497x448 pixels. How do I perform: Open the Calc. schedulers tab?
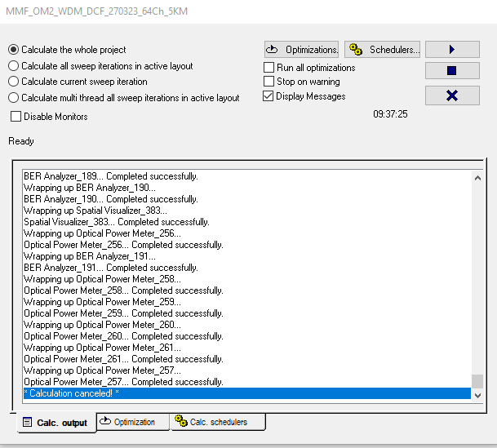(x=218, y=422)
